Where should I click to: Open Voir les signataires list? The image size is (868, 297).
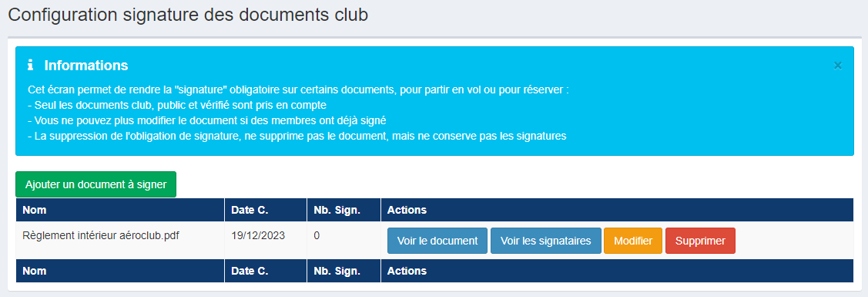[x=546, y=241]
